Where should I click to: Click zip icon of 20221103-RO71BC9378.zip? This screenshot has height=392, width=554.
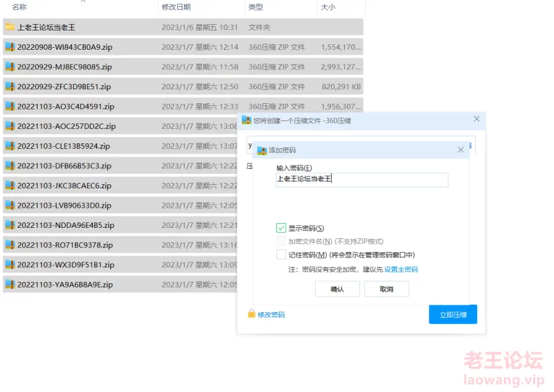click(10, 245)
